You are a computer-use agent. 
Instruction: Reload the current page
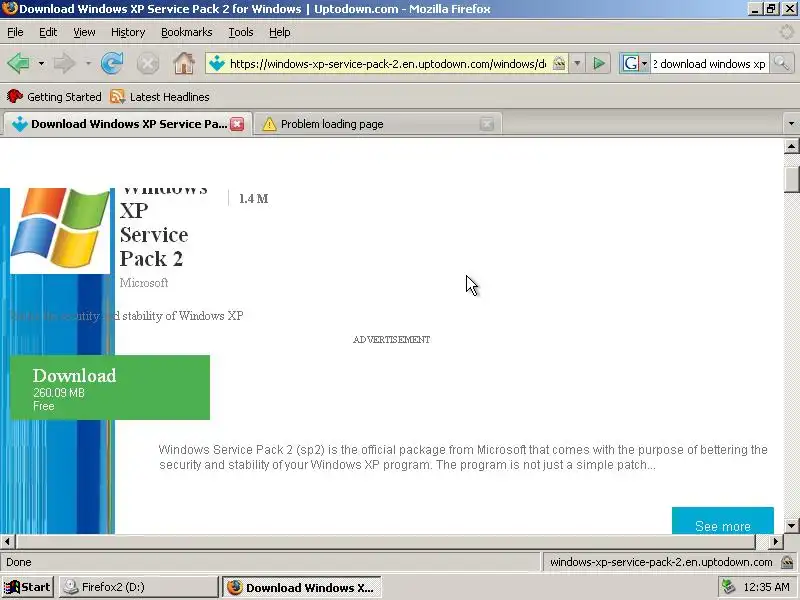pyautogui.click(x=112, y=64)
